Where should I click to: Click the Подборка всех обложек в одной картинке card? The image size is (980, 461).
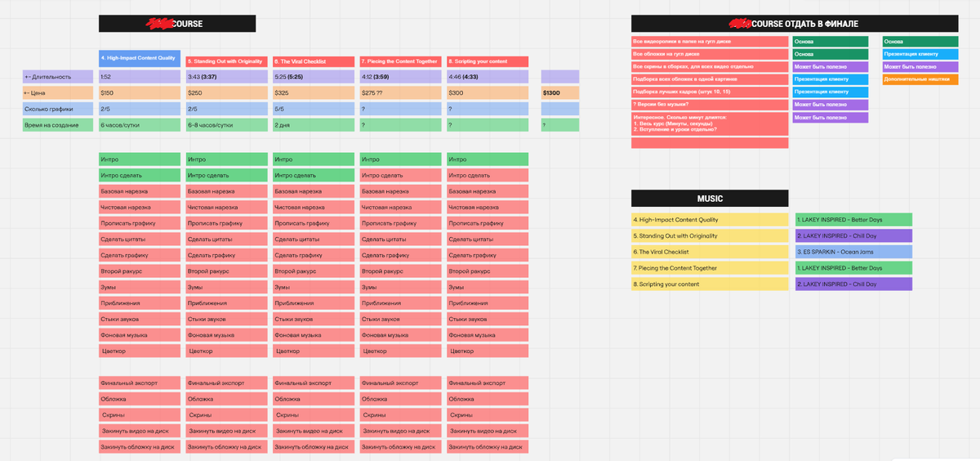tap(710, 79)
